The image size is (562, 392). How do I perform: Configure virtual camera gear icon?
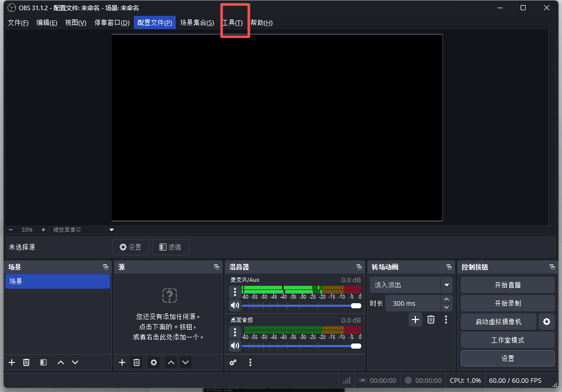pyautogui.click(x=547, y=322)
